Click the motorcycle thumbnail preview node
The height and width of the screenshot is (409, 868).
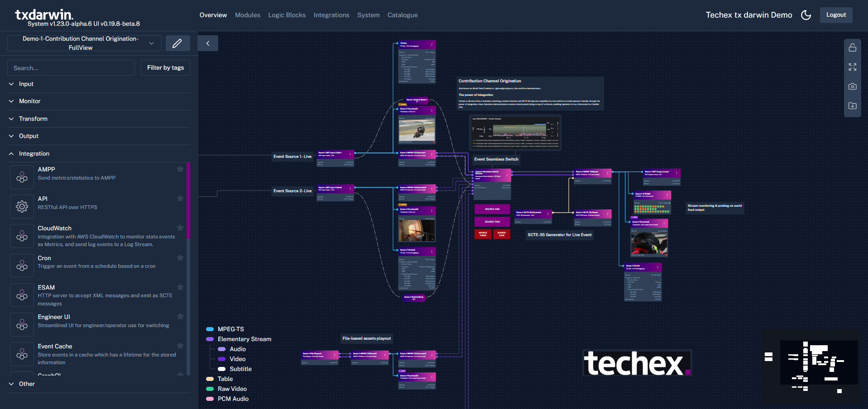(417, 130)
